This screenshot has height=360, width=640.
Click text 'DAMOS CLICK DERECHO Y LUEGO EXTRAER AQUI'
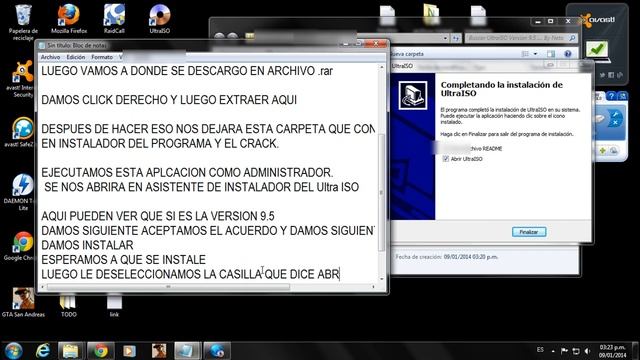pos(169,100)
